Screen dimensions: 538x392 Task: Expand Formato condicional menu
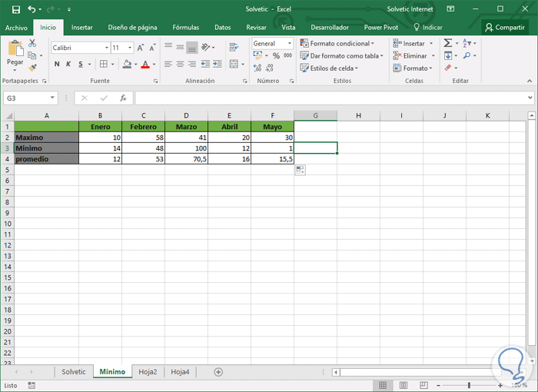pyautogui.click(x=337, y=44)
